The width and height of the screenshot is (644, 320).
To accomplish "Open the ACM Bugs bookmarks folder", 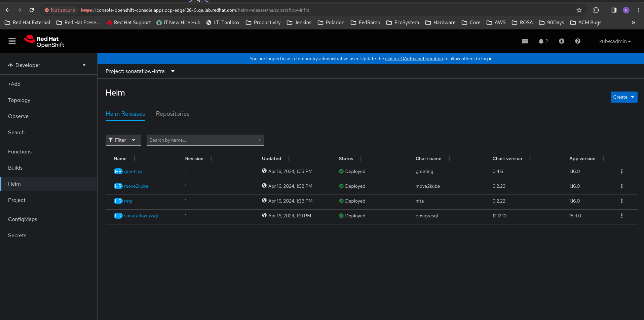I will click(x=586, y=23).
